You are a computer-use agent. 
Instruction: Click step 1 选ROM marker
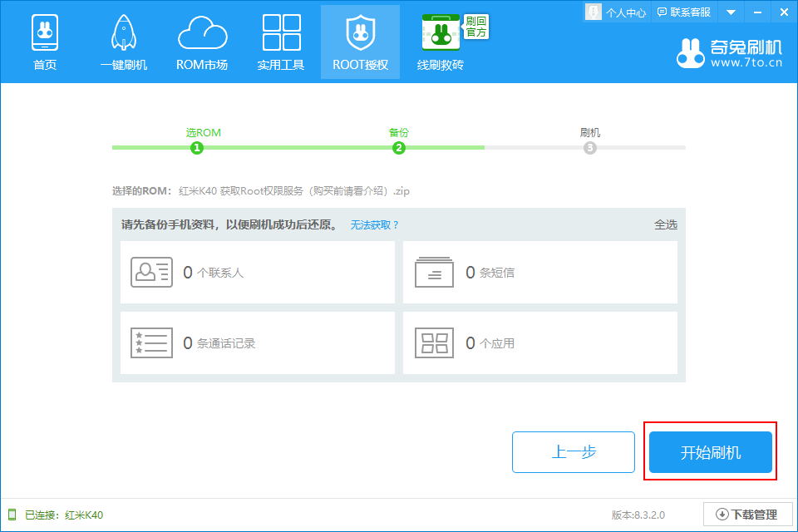(x=197, y=148)
